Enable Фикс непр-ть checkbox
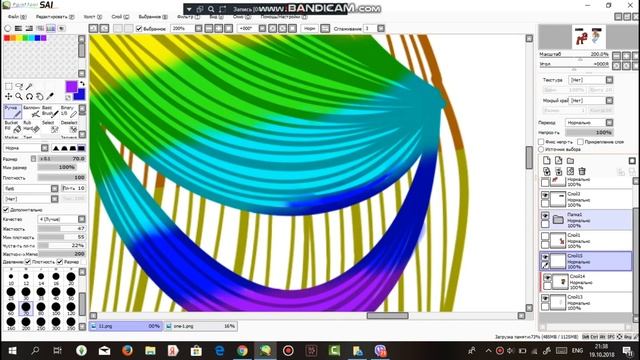 point(541,142)
